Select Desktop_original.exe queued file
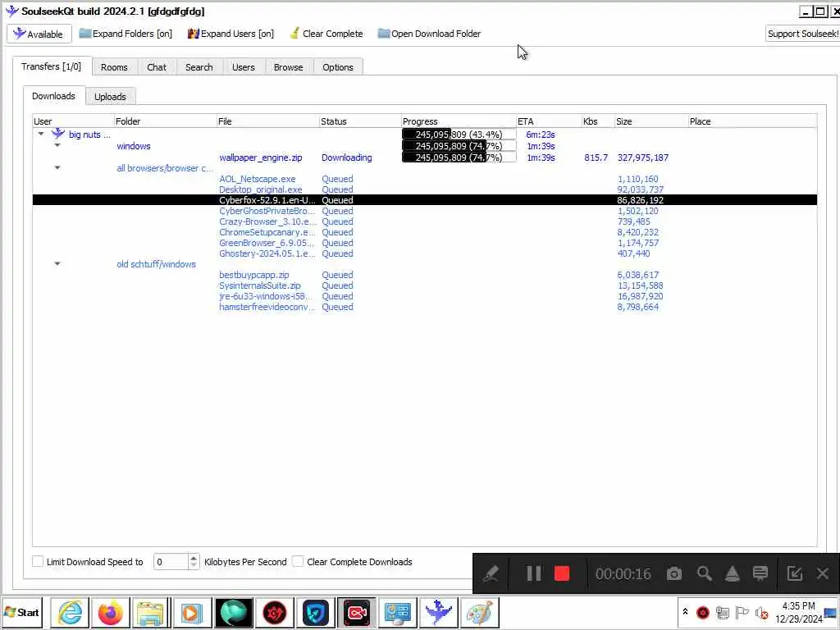Image resolution: width=840 pixels, height=630 pixels. [425, 189]
